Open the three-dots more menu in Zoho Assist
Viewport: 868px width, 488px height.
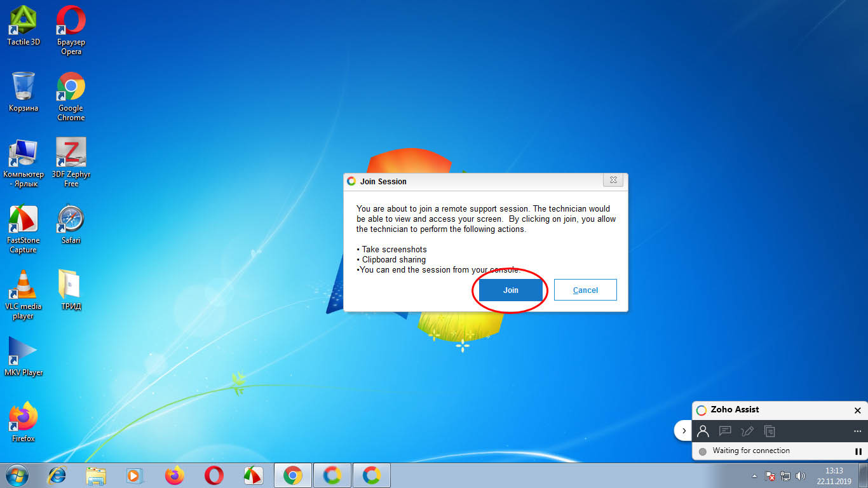pyautogui.click(x=857, y=431)
